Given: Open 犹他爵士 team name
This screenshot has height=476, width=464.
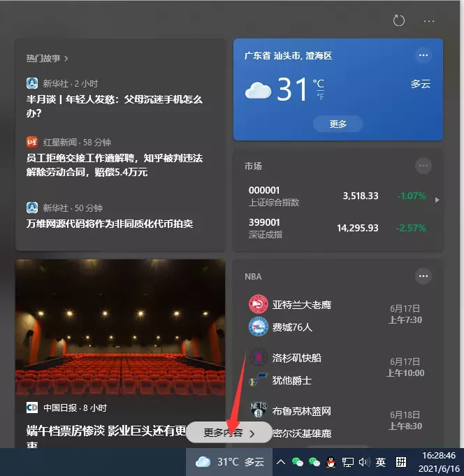Looking at the screenshot, I should (292, 380).
